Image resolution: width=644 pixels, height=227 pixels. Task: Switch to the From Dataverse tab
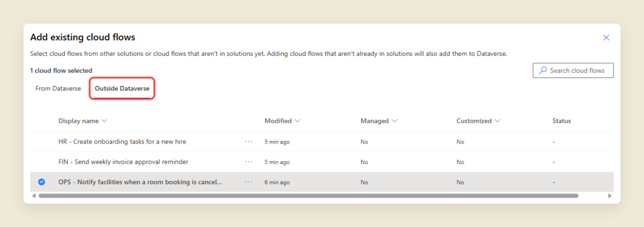click(x=58, y=88)
